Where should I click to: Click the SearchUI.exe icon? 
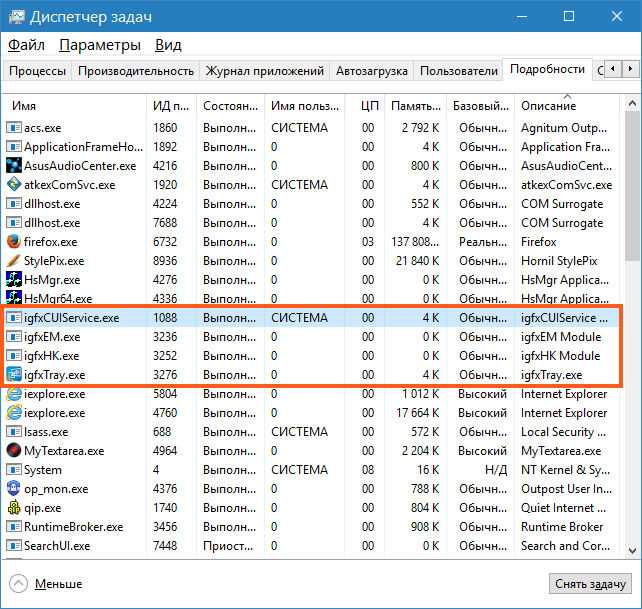[14, 546]
